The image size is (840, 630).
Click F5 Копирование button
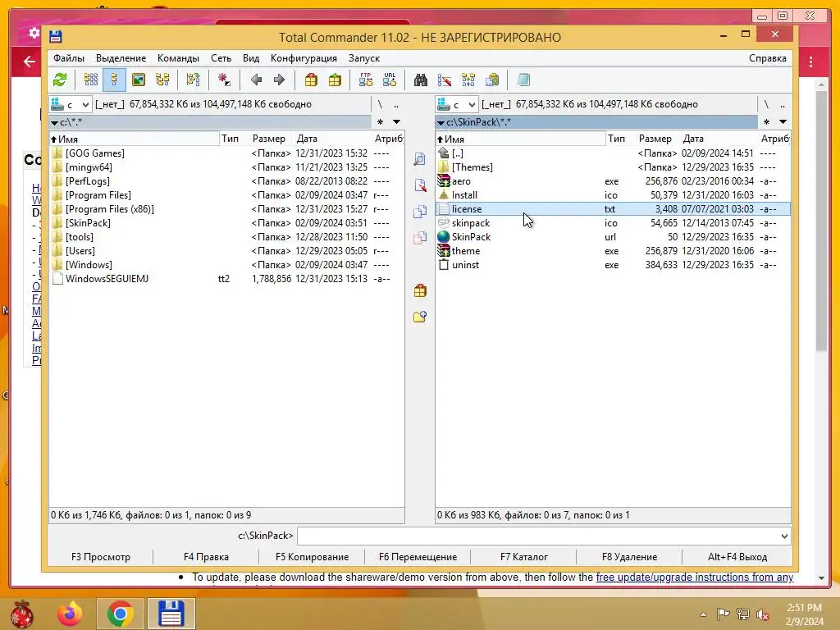point(312,557)
